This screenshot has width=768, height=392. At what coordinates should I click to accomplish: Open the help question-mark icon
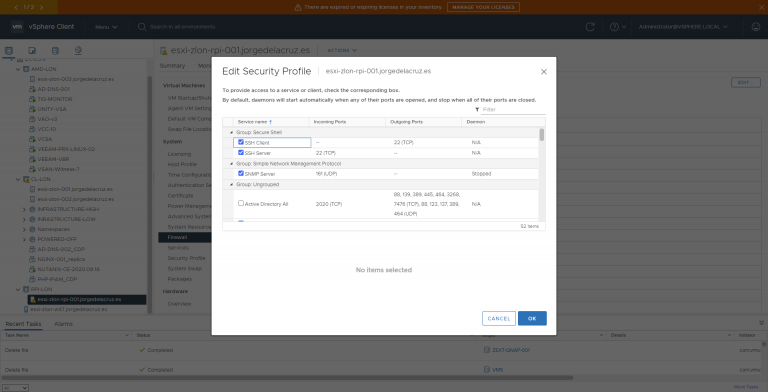click(x=614, y=27)
